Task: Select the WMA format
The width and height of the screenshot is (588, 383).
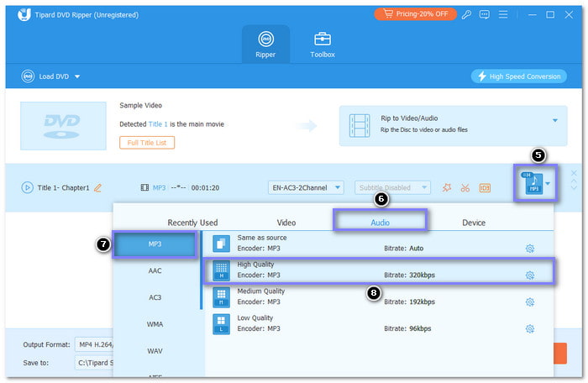Action: click(155, 324)
